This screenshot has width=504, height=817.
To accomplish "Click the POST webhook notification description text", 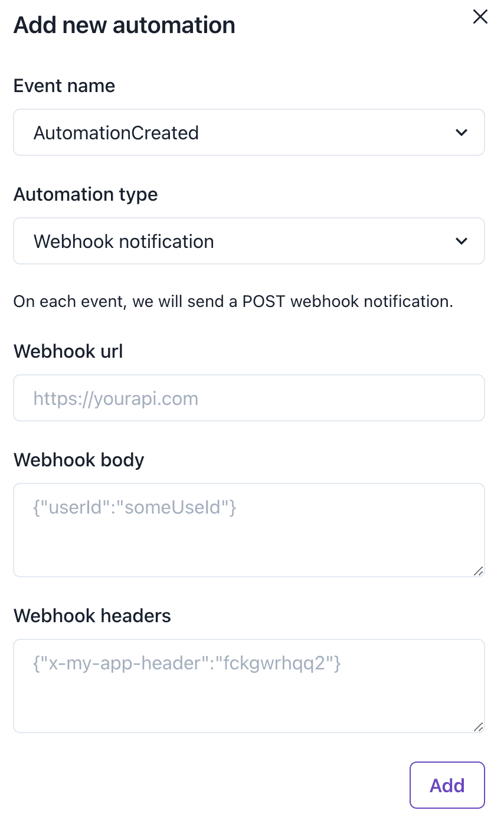I will point(233,302).
